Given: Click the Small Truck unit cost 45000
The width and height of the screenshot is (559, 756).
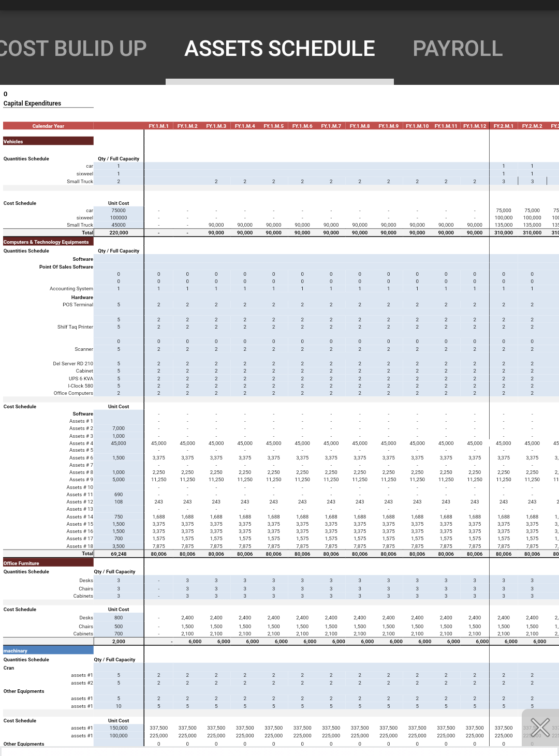Looking at the screenshot, I should coord(119,225).
